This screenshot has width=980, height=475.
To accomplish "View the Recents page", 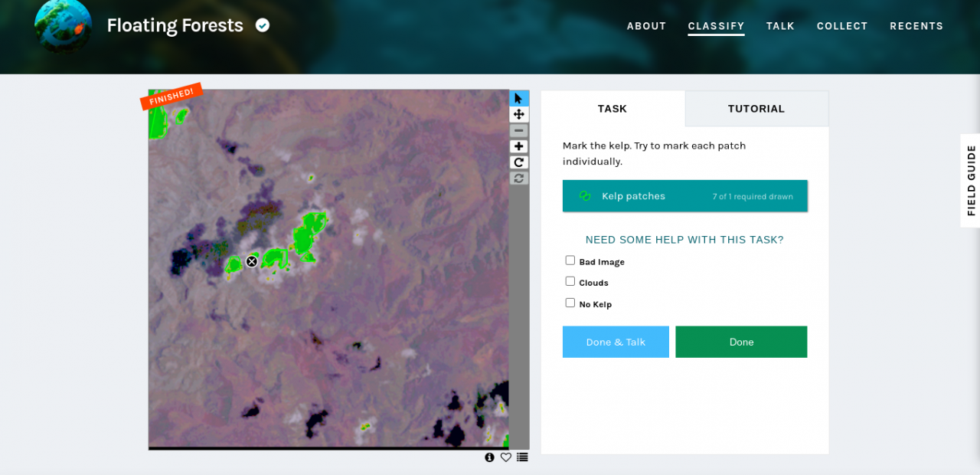I will (x=916, y=26).
